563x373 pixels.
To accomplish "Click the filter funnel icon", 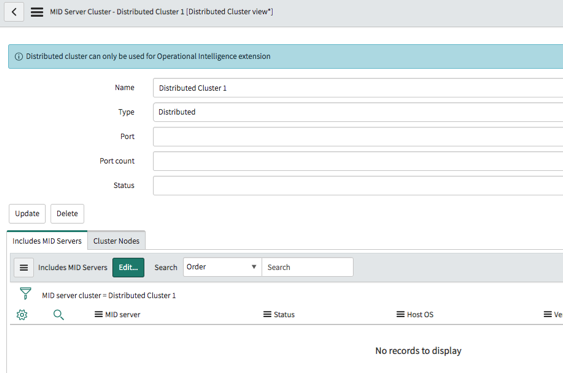I will (25, 293).
